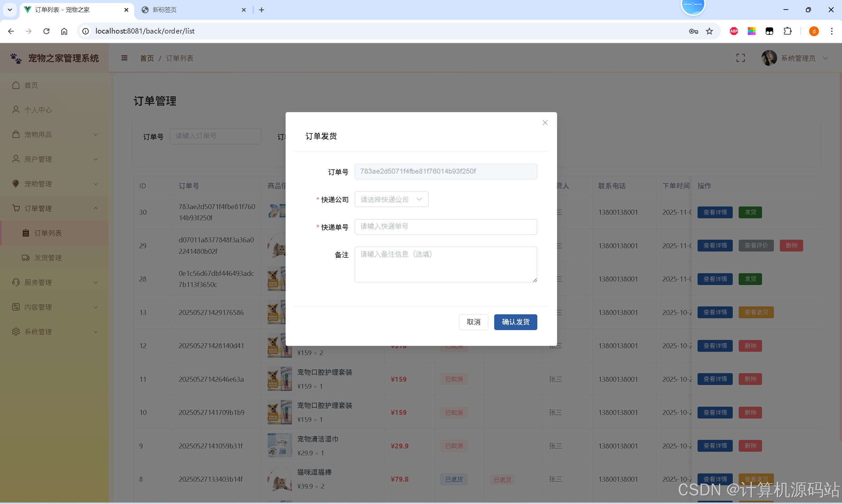
Task: Collapse 订单管理 sidebar menu
Action: [54, 208]
